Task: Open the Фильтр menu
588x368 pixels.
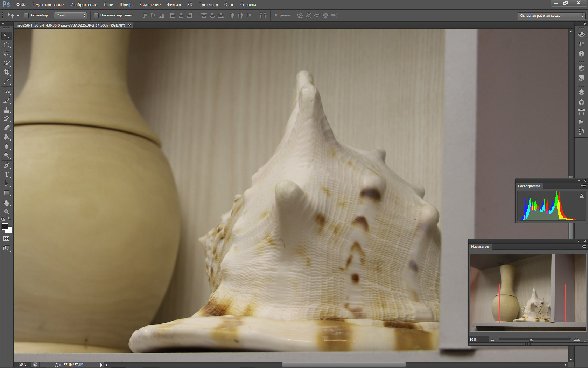Action: (x=174, y=5)
